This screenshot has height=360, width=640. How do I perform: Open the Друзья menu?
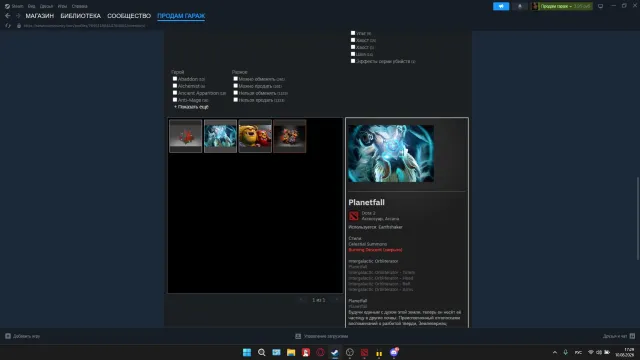click(47, 6)
